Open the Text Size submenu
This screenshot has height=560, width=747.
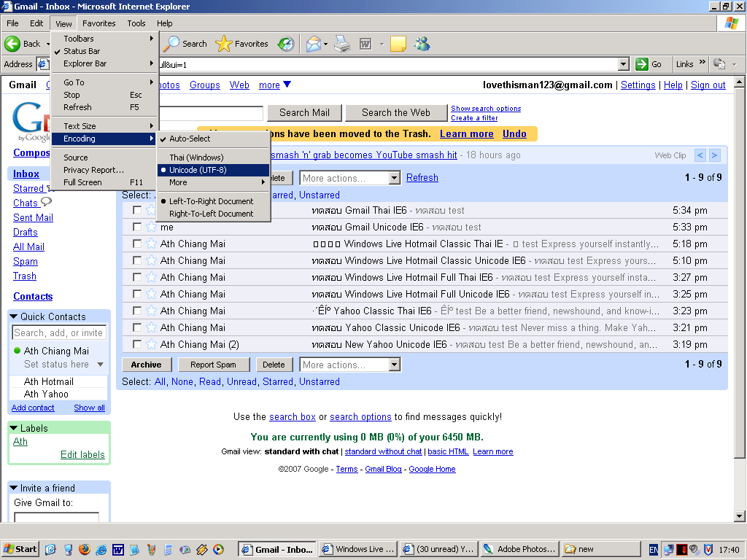[104, 126]
